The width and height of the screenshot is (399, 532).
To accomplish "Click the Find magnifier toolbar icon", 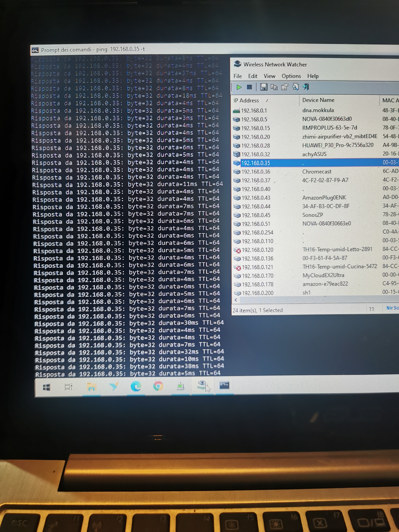I will tap(295, 87).
